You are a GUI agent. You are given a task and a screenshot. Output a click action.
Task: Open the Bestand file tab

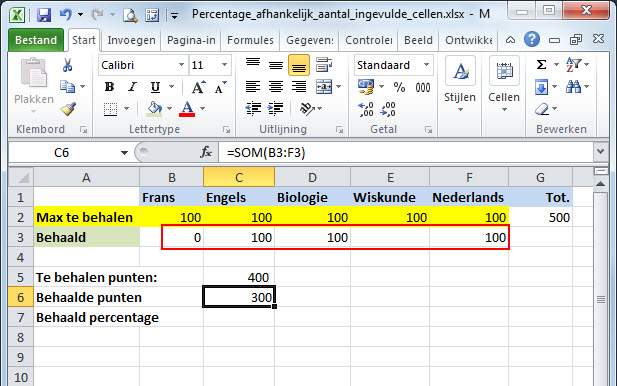click(36, 40)
